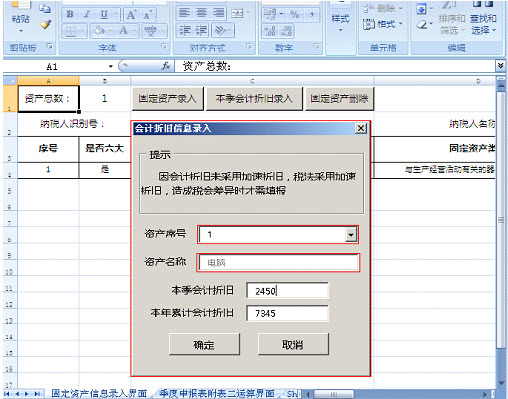The image size is (508, 399).
Task: Apply cell borders icon
Action: point(71,31)
